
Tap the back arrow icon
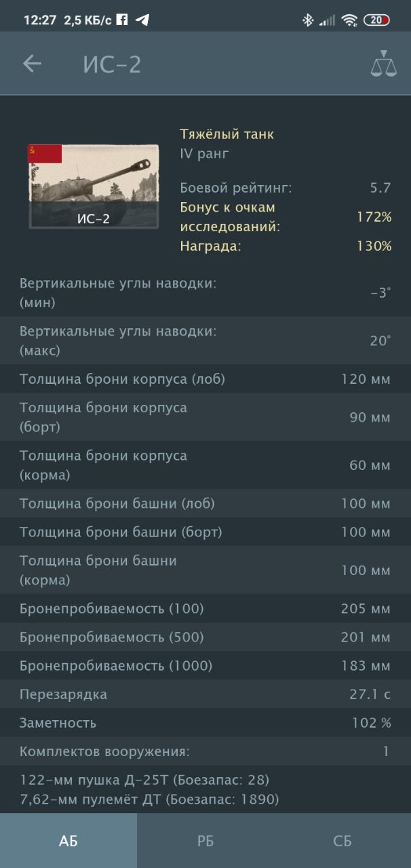pyautogui.click(x=32, y=64)
